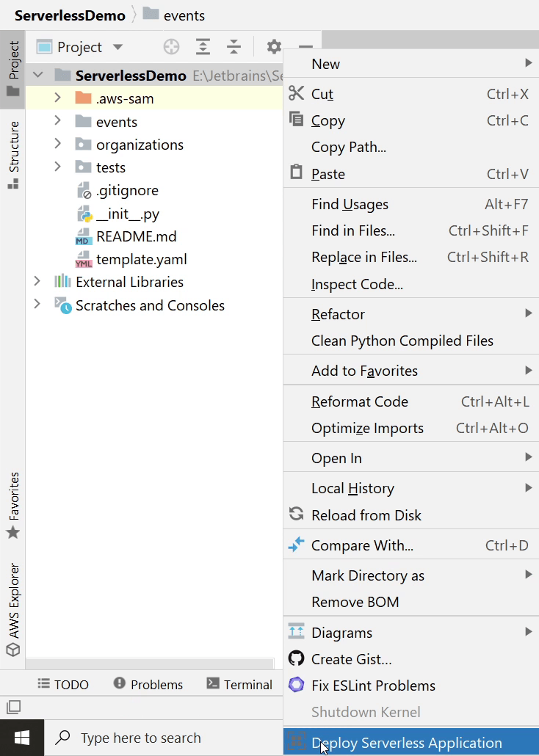Expand the events folder
This screenshot has height=756, width=539.
tap(57, 122)
